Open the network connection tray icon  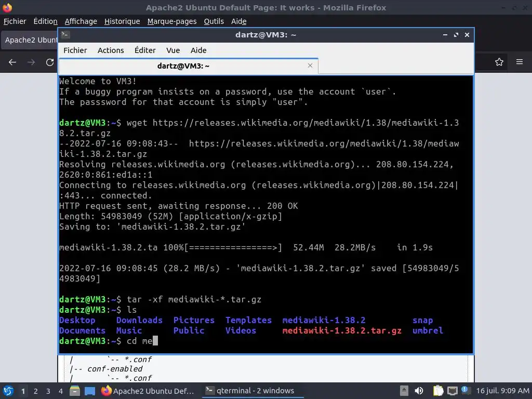point(453,391)
